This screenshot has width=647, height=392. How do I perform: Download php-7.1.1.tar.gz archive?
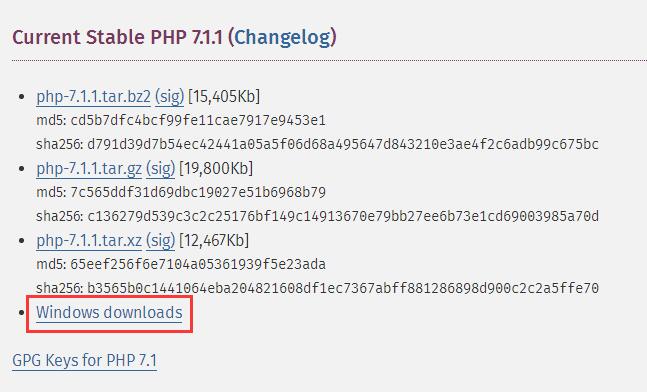tap(89, 168)
